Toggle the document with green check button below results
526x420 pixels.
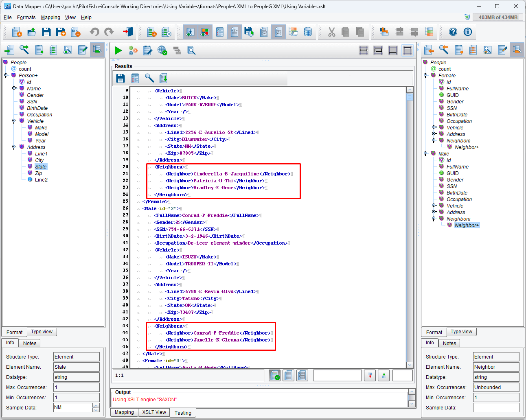pos(275,375)
